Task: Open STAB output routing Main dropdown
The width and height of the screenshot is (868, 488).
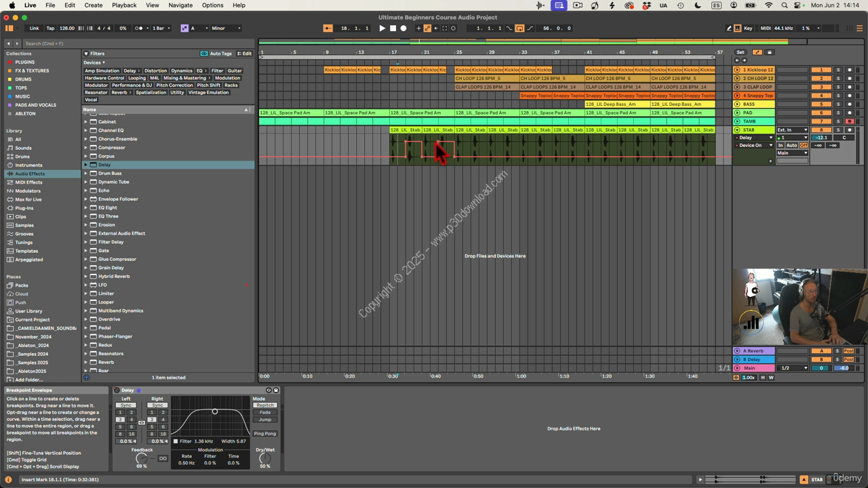Action: pyautogui.click(x=792, y=153)
